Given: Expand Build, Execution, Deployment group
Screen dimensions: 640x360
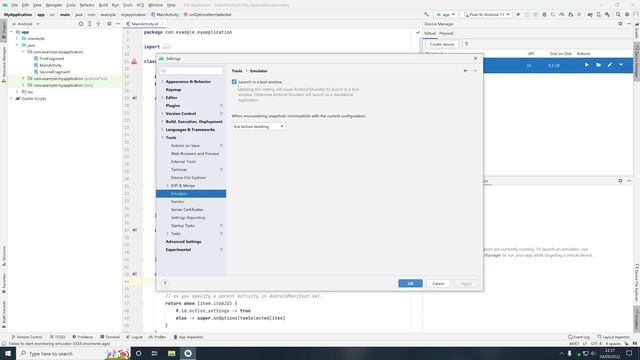Looking at the screenshot, I should coord(162,122).
